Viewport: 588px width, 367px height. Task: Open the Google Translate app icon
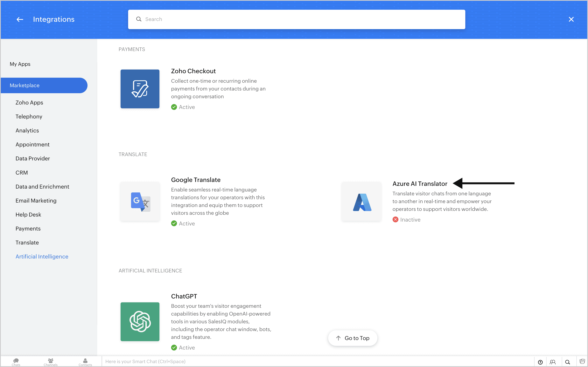(140, 202)
